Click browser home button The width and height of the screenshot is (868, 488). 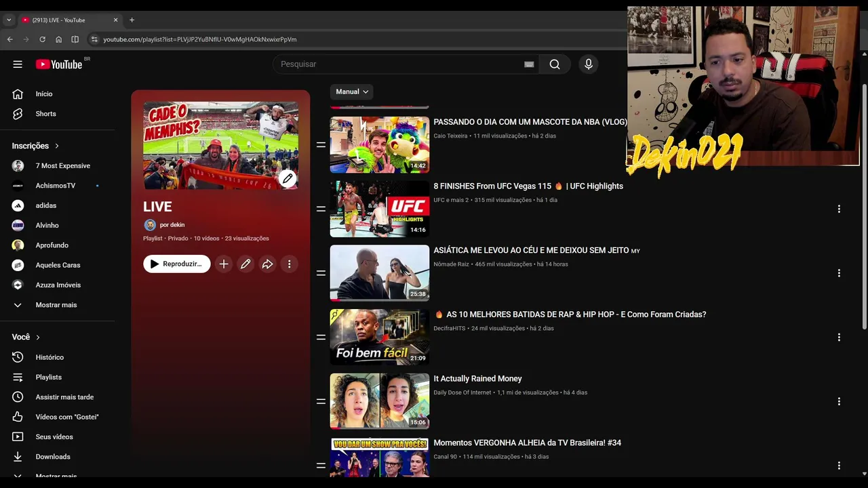58,39
